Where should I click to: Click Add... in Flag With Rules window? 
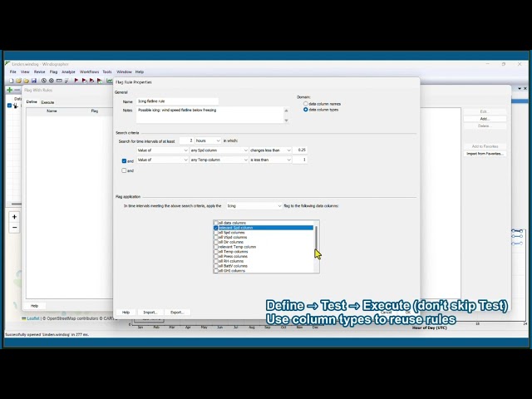485,119
